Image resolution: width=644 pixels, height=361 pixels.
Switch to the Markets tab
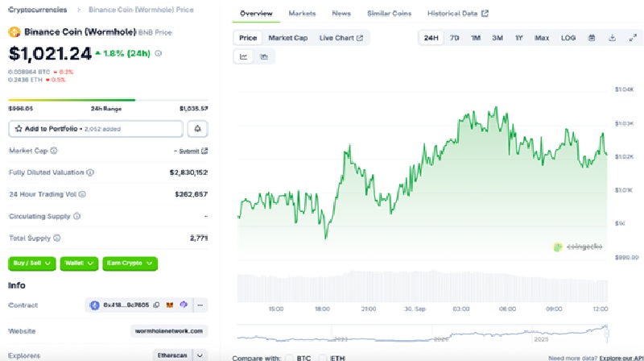point(302,14)
